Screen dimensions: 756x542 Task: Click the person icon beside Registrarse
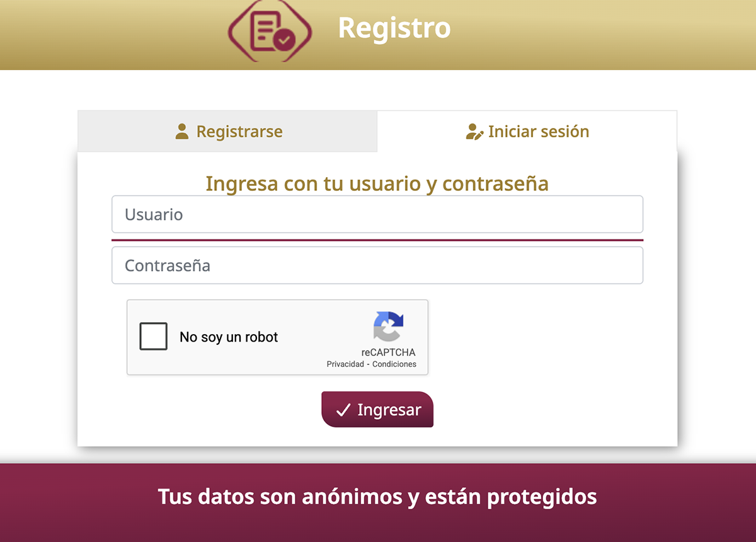pos(182,132)
